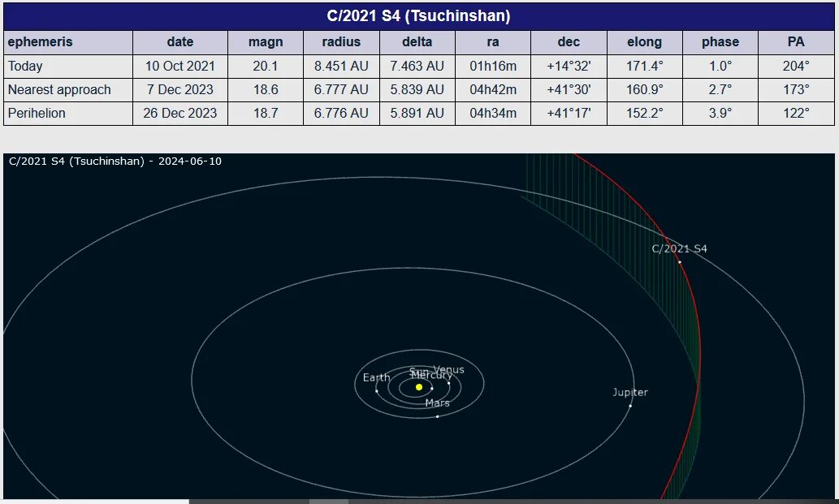Click phase value 3.9°
The height and width of the screenshot is (504, 839).
point(720,113)
